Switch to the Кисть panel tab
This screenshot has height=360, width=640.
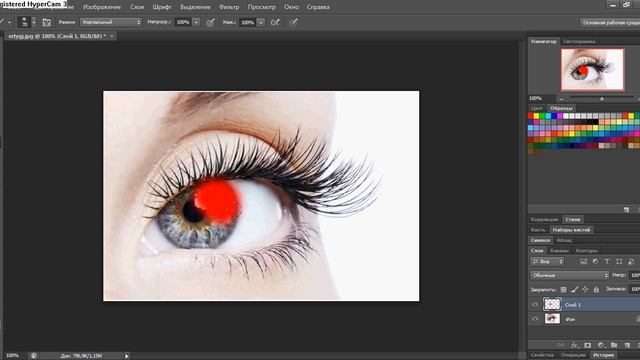(538, 230)
